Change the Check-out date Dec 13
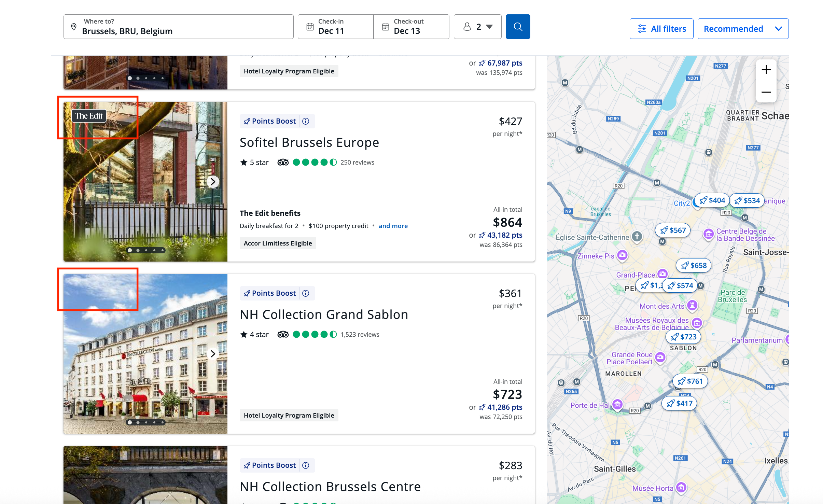Image resolution: width=823 pixels, height=504 pixels. [x=411, y=27]
